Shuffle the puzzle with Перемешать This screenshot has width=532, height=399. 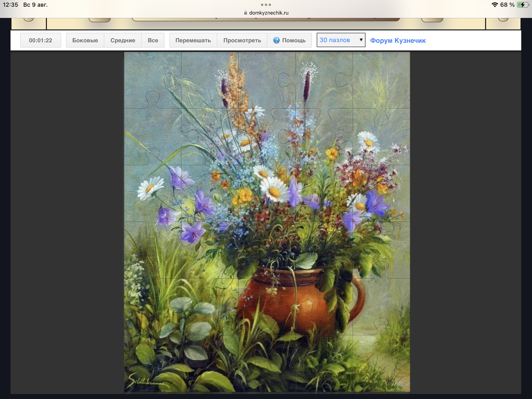click(x=193, y=40)
